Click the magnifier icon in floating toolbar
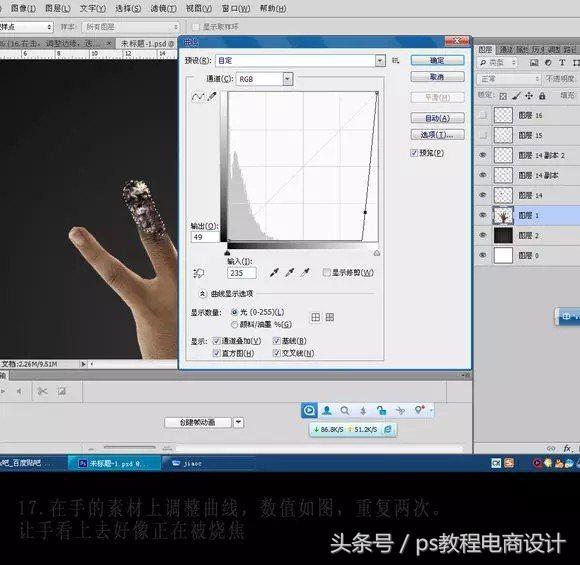580x565 pixels. [345, 411]
